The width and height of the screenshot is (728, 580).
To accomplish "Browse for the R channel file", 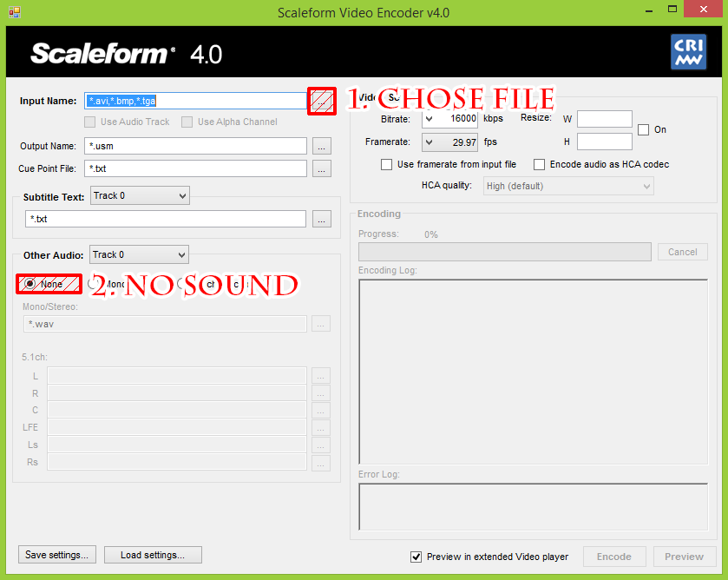I will [x=321, y=393].
